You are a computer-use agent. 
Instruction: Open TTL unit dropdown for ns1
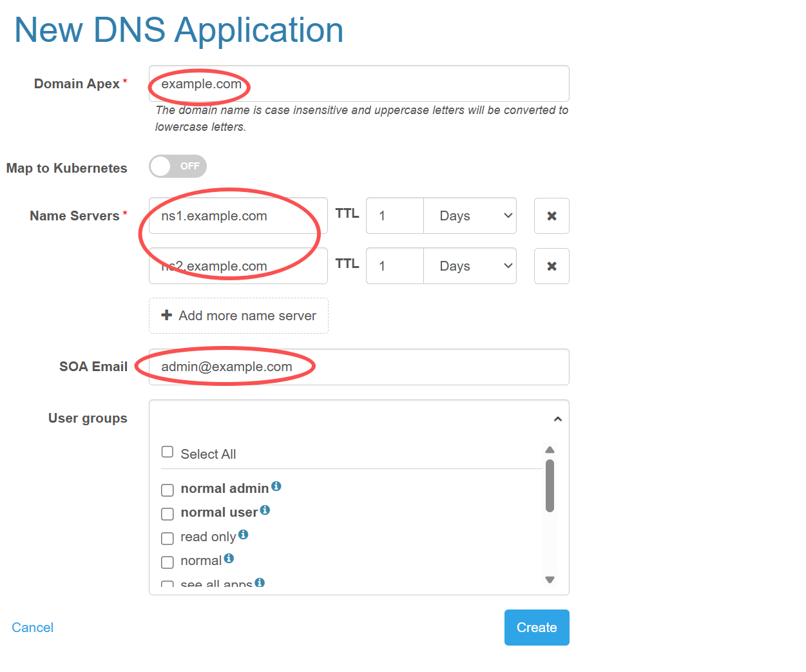(x=470, y=216)
